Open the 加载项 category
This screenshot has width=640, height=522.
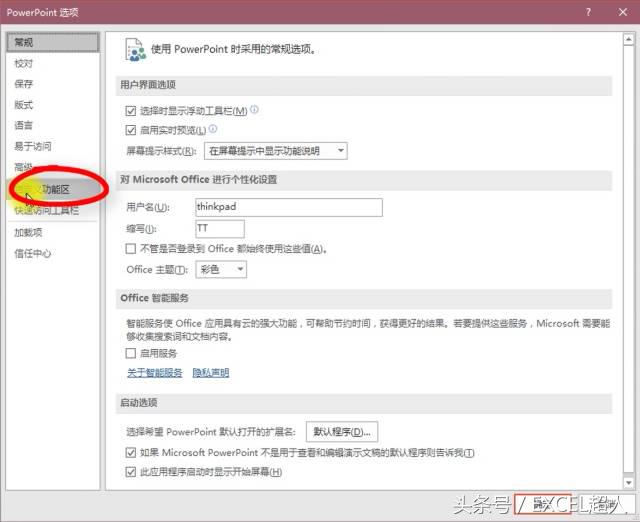tap(28, 232)
